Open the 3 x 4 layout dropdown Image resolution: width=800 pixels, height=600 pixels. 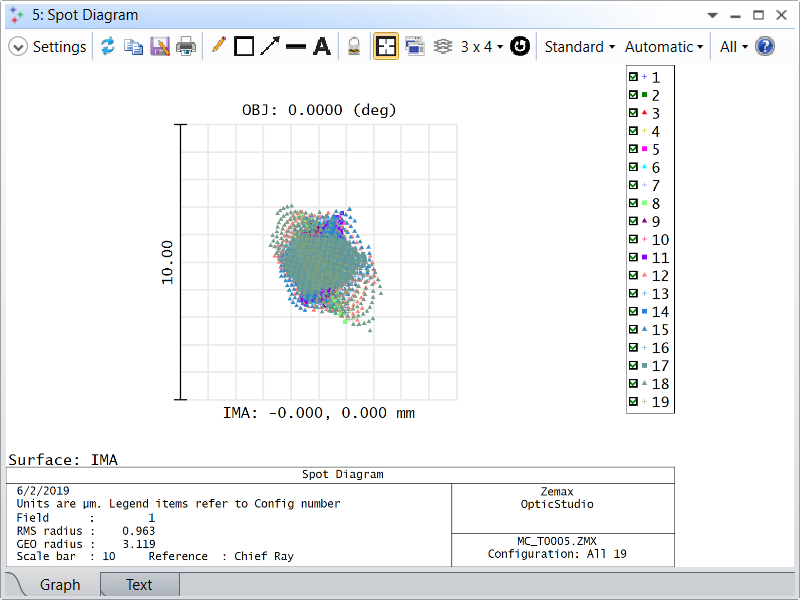click(482, 47)
